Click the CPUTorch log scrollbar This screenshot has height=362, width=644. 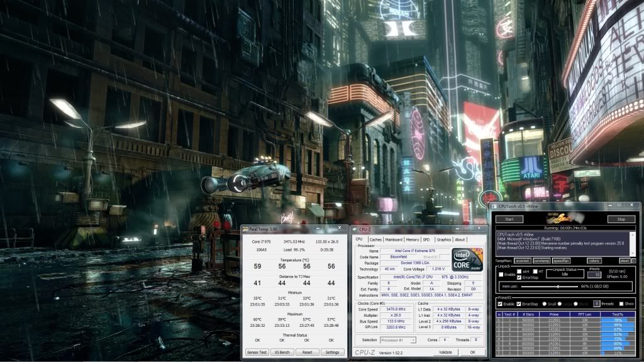click(x=631, y=243)
